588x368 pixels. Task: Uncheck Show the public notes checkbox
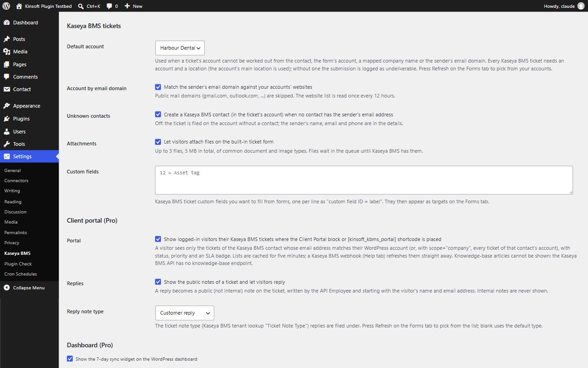(x=158, y=282)
